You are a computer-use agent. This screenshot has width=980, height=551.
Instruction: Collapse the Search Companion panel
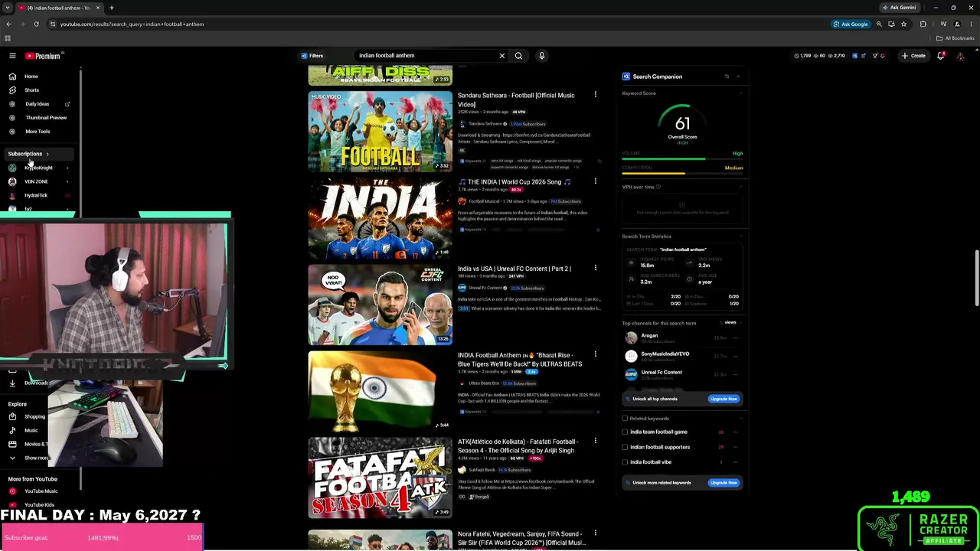pyautogui.click(x=738, y=77)
